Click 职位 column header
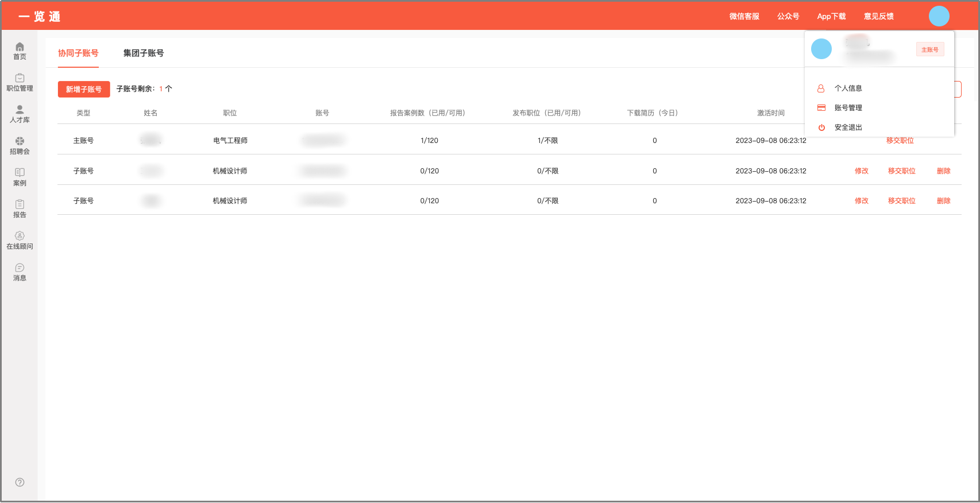The height and width of the screenshot is (503, 980). pos(230,113)
